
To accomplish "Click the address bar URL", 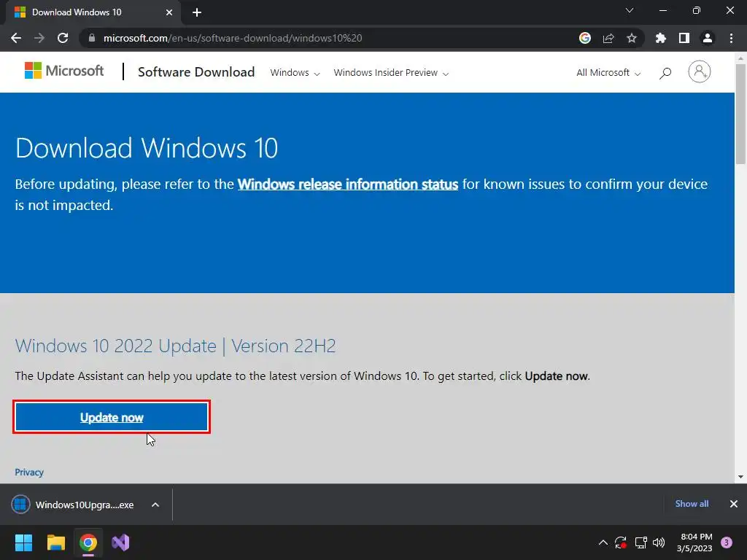I will tap(233, 38).
